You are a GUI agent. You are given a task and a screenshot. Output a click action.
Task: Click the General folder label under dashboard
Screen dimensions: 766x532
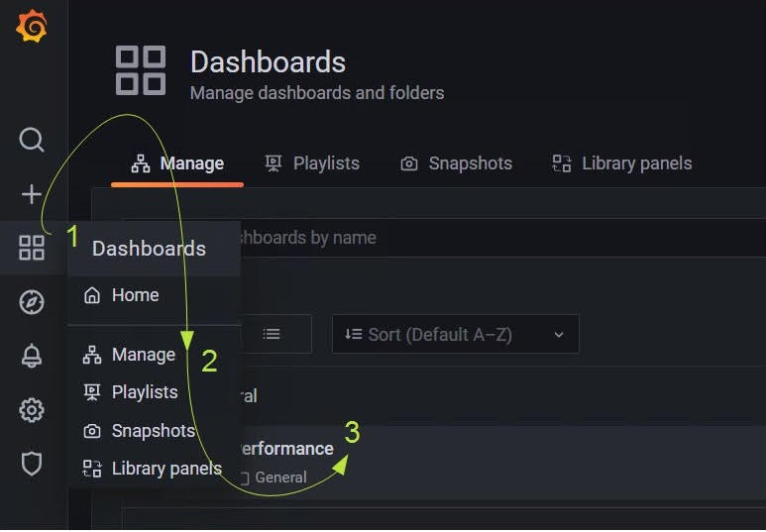pos(280,478)
